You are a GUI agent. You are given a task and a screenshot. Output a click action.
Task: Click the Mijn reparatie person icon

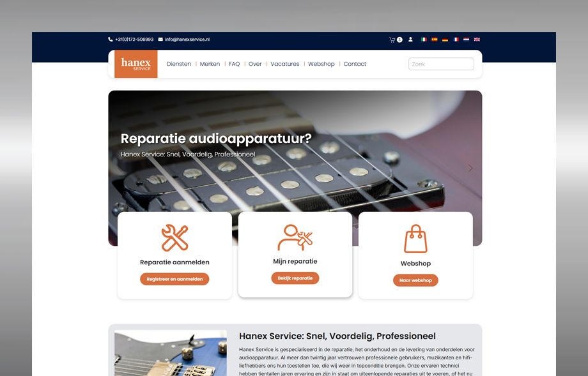click(x=295, y=237)
